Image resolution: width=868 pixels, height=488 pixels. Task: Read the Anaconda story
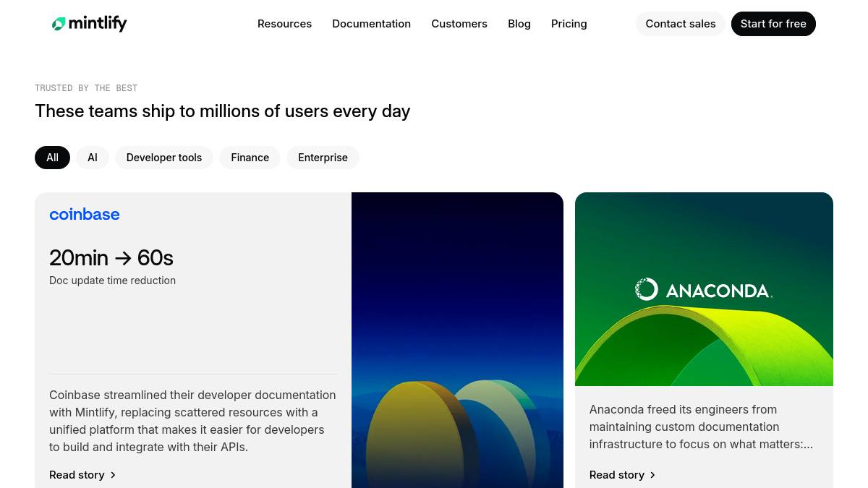[x=617, y=475]
